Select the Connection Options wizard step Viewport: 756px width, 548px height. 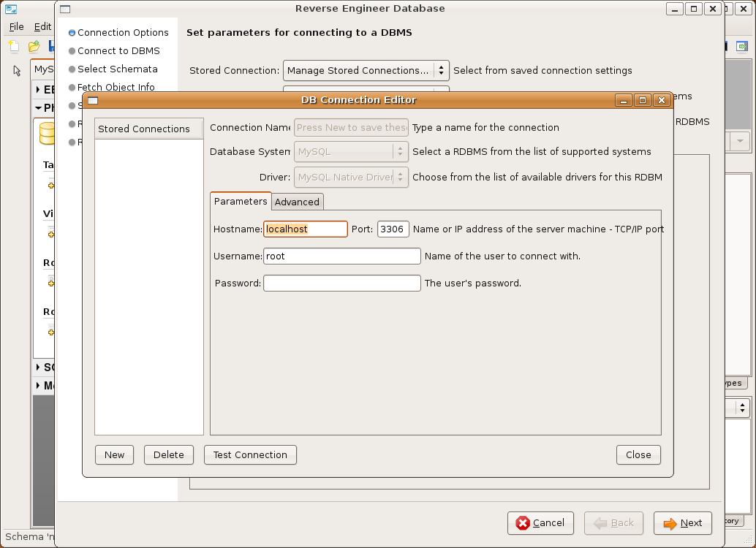click(x=122, y=33)
